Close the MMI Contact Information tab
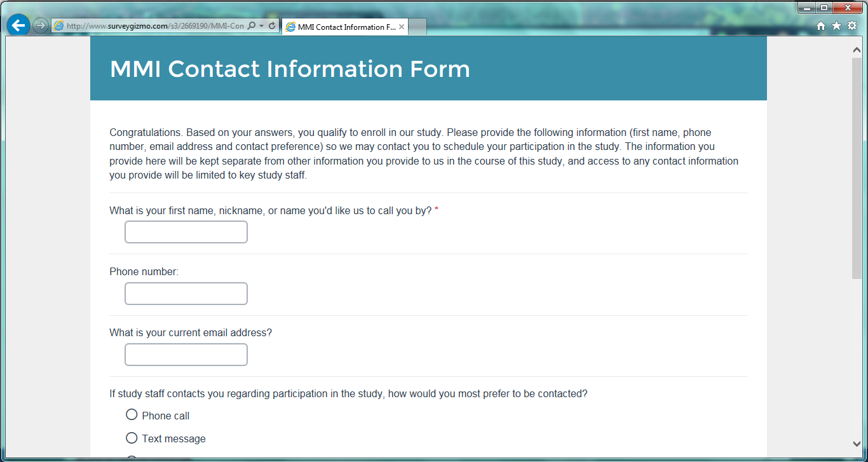868x462 pixels. (402, 27)
